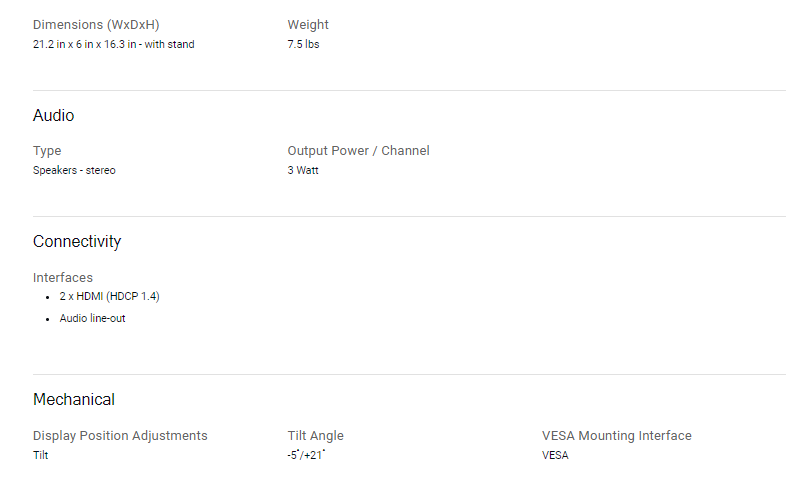Click the 3 Watt value
Image resolution: width=786 pixels, height=481 pixels.
(303, 170)
